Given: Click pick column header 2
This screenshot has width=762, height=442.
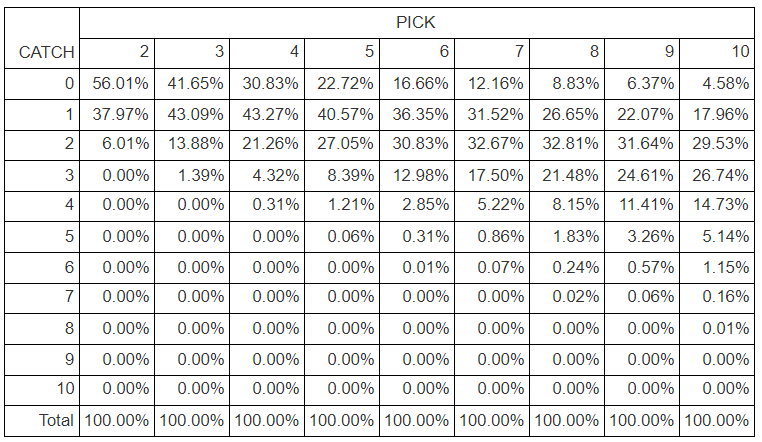Looking at the screenshot, I should [117, 53].
